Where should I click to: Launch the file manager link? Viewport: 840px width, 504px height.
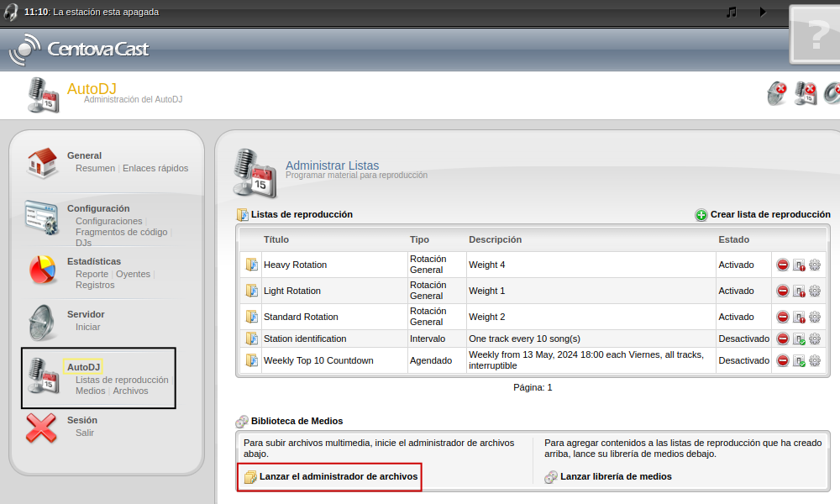338,477
